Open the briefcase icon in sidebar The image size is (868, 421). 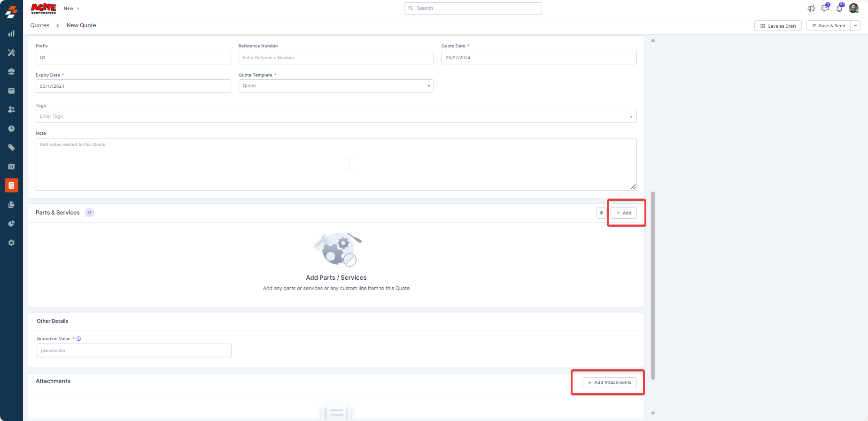point(11,71)
